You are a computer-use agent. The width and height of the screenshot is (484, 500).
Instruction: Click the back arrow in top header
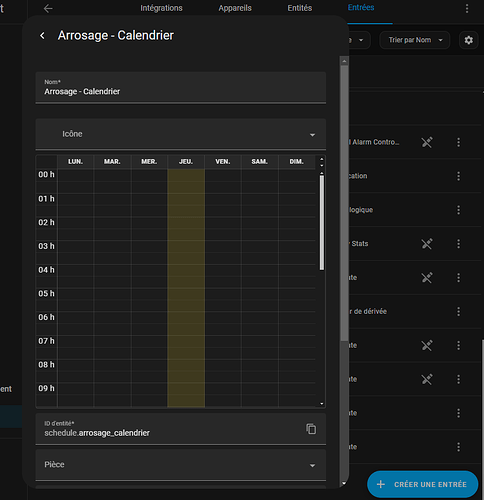[x=48, y=9]
